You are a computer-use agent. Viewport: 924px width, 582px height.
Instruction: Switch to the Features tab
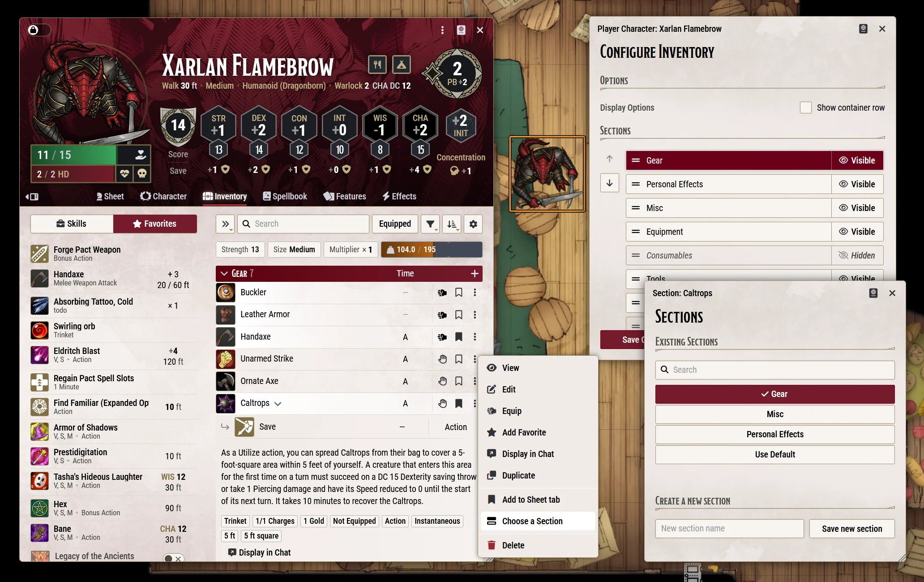coord(345,196)
